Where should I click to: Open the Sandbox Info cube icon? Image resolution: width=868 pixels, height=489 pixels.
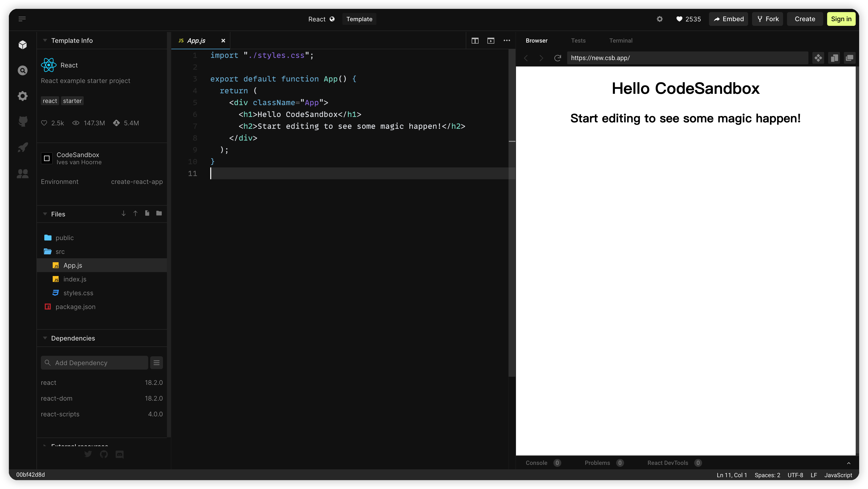23,45
